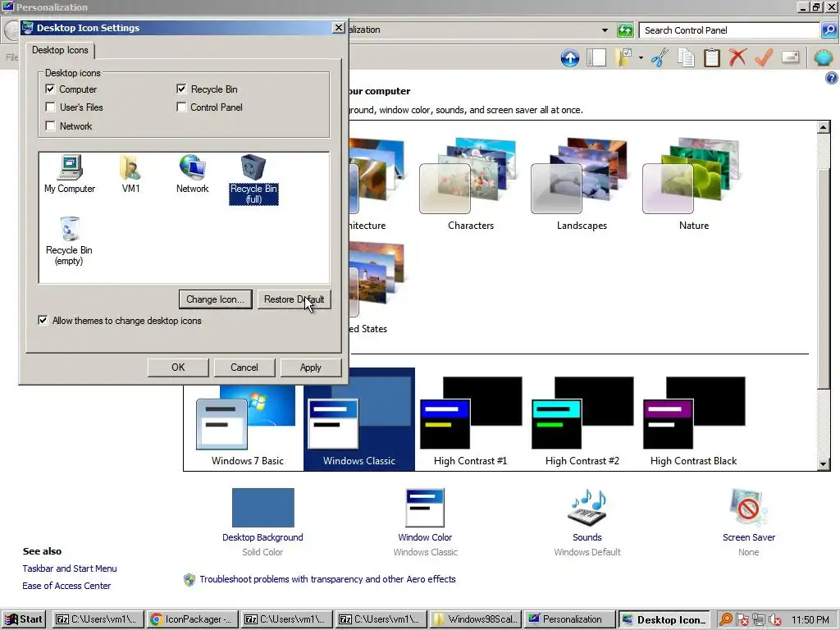This screenshot has width=840, height=630.
Task: Open the Desktop Background link
Action: tap(262, 537)
